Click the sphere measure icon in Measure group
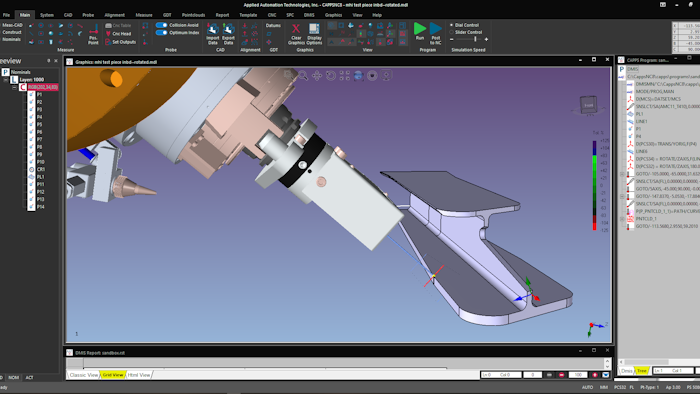Viewport: 700px width, 394px height. [x=51, y=33]
